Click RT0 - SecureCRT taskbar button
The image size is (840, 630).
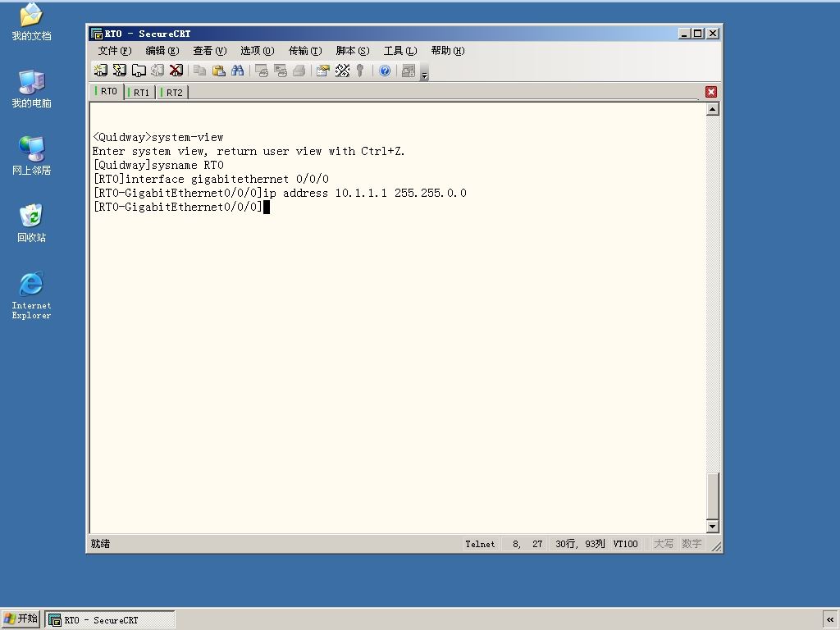[x=110, y=620]
